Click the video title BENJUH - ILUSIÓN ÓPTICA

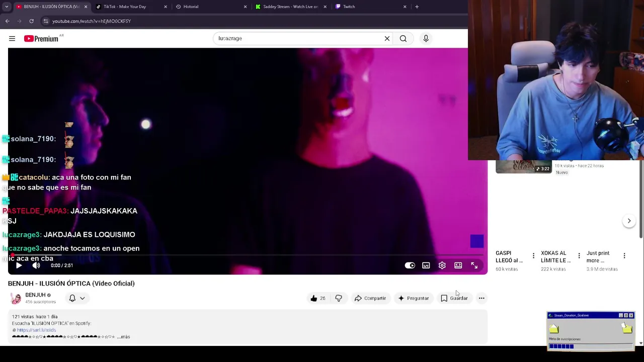click(71, 284)
